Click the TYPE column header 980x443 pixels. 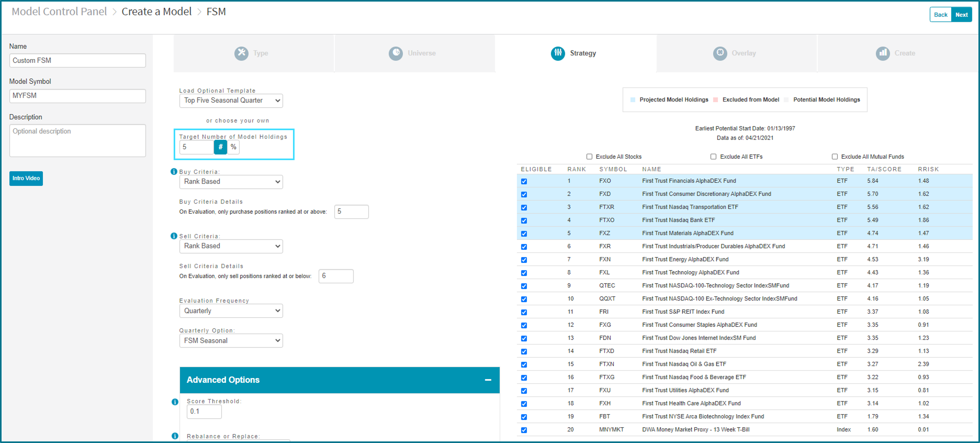click(x=845, y=169)
